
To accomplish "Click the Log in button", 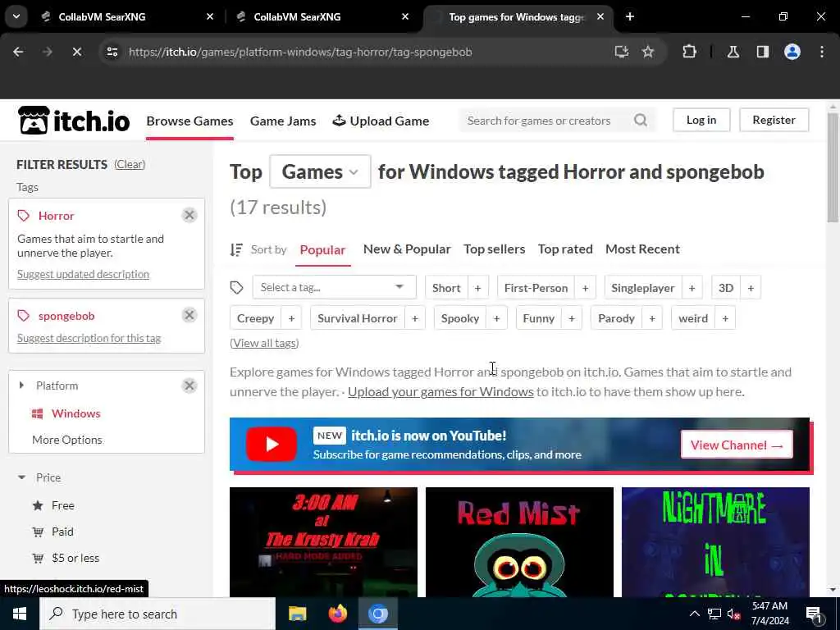I will (x=701, y=120).
